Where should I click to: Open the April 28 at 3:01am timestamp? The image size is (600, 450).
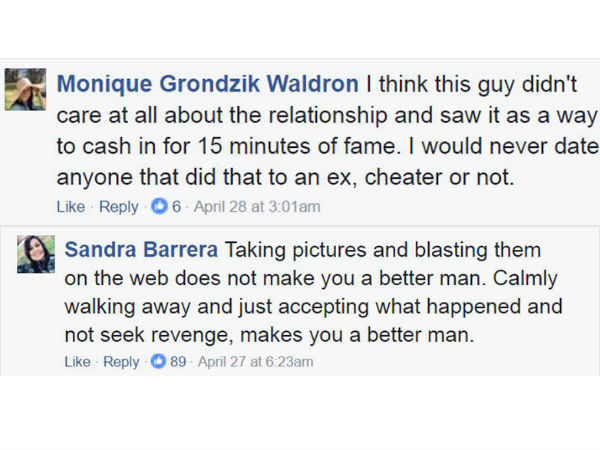[257, 207]
